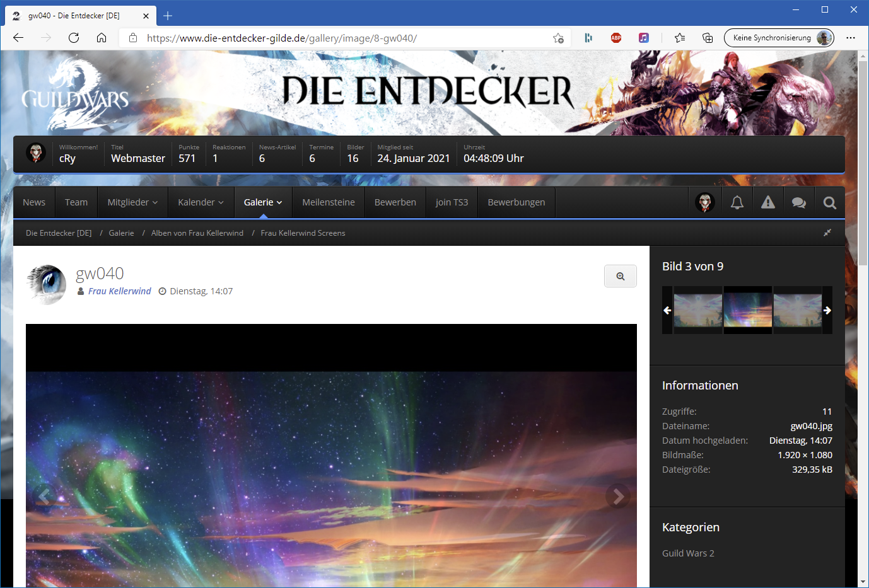Open browser settings and more menu
The image size is (869, 588).
click(x=851, y=38)
